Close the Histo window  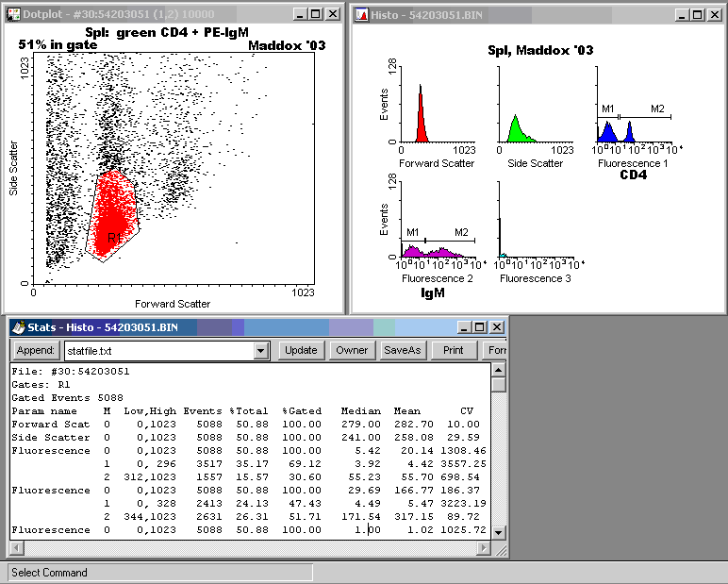coord(713,14)
